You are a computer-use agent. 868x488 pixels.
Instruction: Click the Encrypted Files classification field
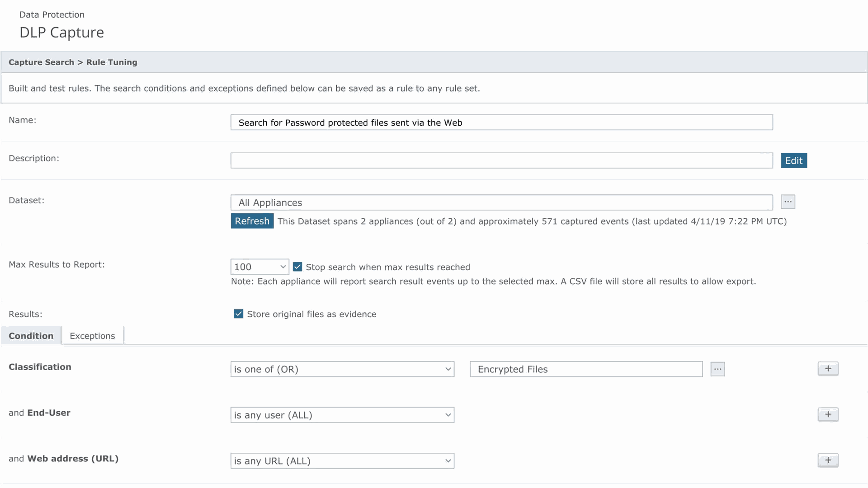pos(586,369)
